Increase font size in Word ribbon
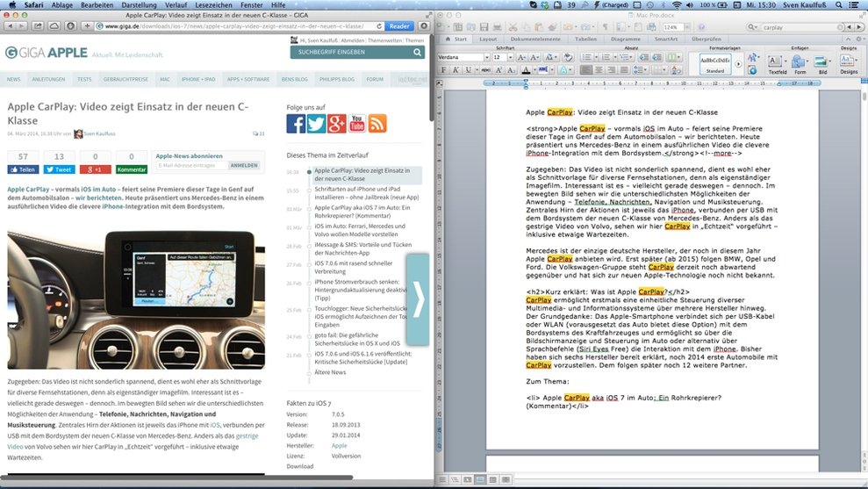The image size is (868, 489). [521, 57]
